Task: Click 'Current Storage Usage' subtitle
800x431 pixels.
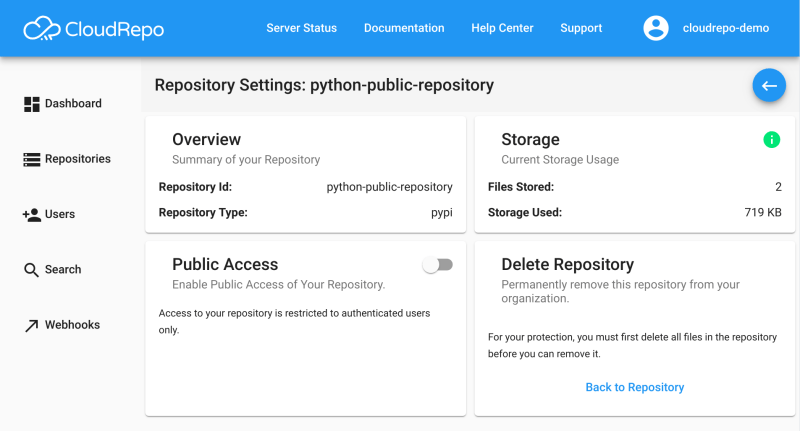Action: click(560, 160)
